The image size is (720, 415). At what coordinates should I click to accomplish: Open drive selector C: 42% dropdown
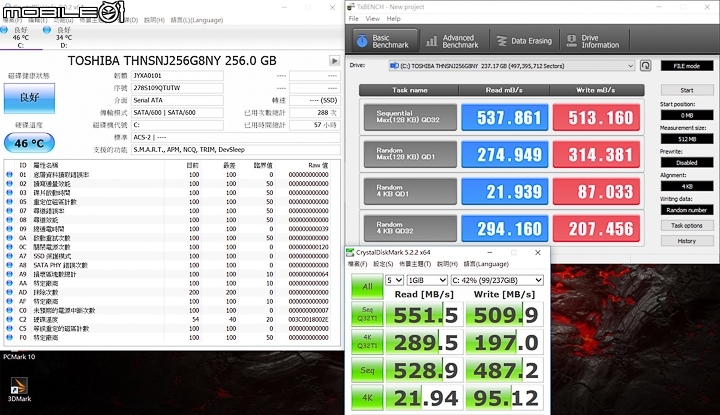(x=497, y=280)
